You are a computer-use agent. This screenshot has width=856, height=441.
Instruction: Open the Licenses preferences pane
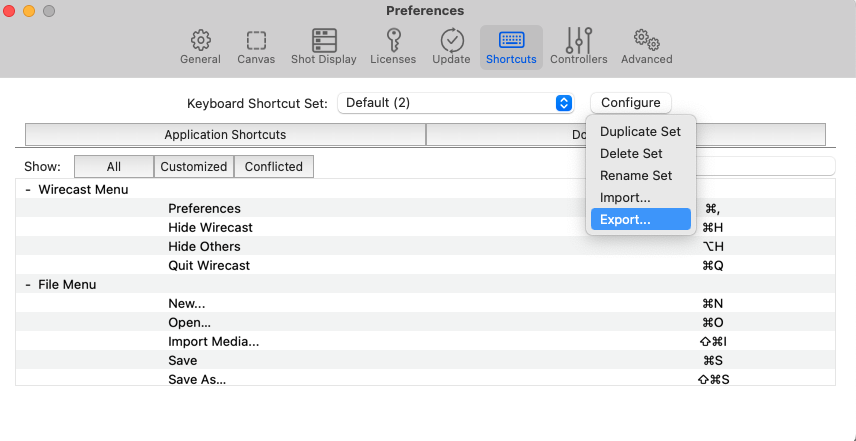click(x=393, y=47)
